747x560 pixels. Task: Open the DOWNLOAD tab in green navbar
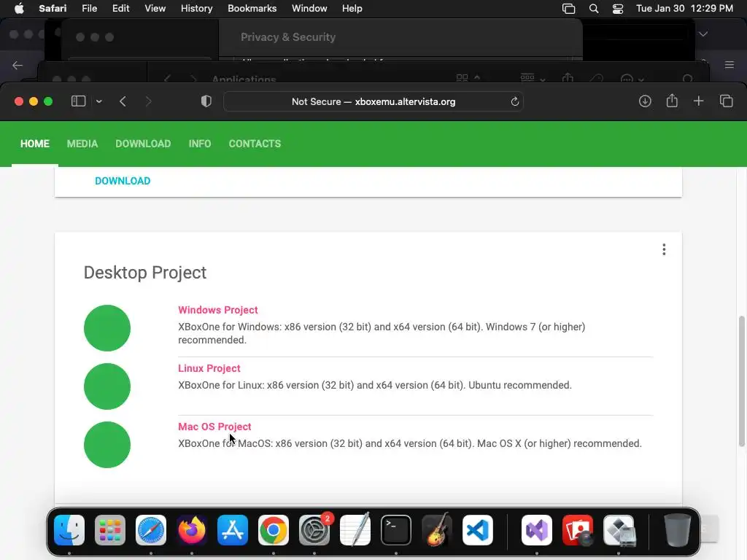(x=143, y=144)
